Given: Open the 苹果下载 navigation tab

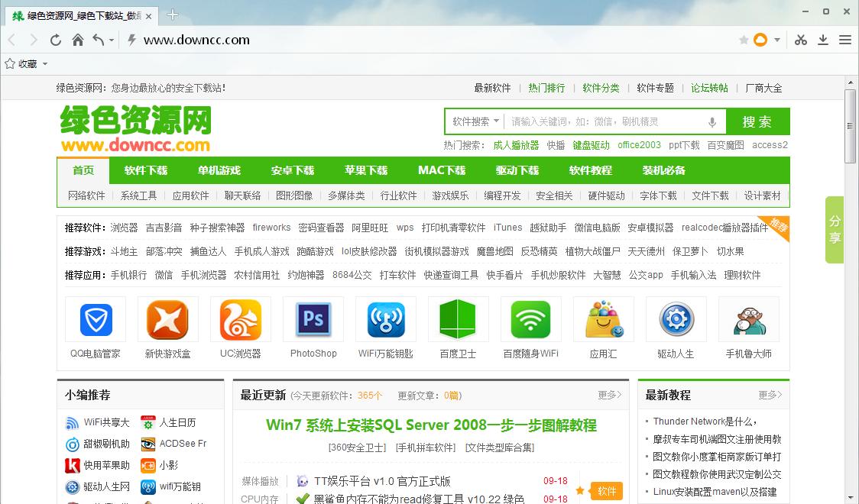Looking at the screenshot, I should (366, 171).
